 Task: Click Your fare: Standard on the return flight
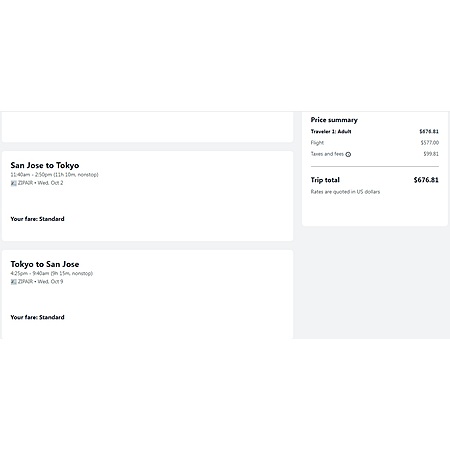(x=37, y=317)
